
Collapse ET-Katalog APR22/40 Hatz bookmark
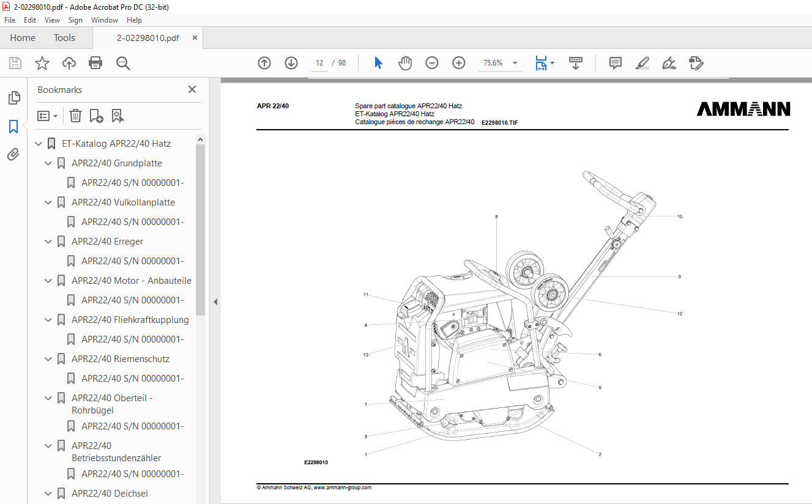[39, 144]
